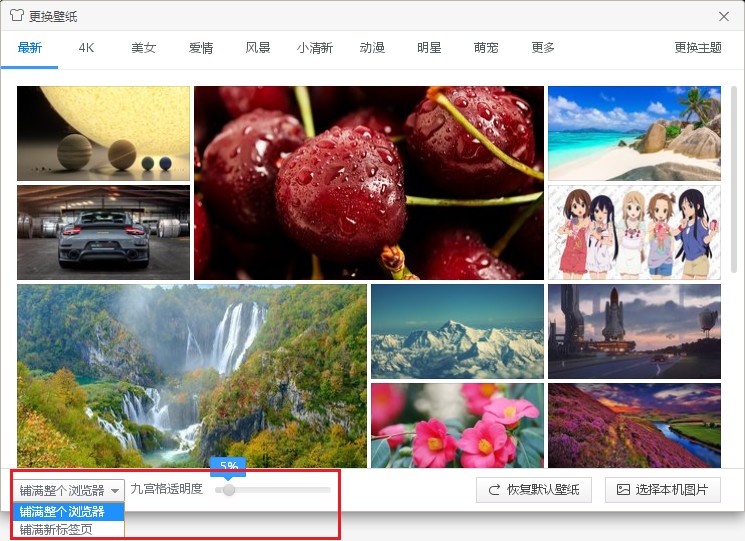This screenshot has height=541, width=745.
Task: Select the planets wallpaper thumbnail
Action: click(x=103, y=133)
